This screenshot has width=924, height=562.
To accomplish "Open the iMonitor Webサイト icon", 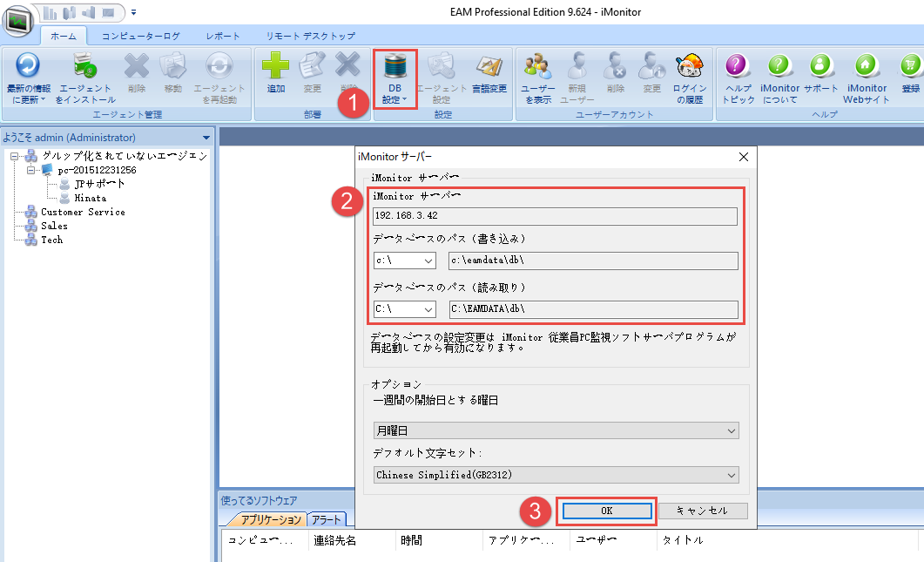I will pyautogui.click(x=866, y=65).
